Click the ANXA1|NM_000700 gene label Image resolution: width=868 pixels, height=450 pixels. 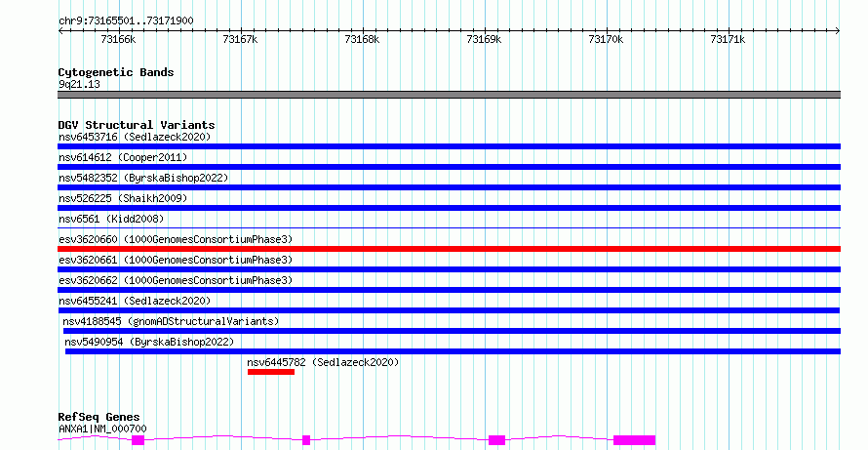pos(102,429)
